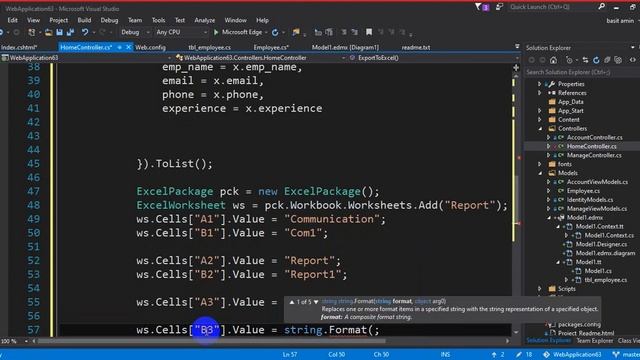The height and width of the screenshot is (360, 640).
Task: Show the next string.Format overload
Action: point(316,302)
